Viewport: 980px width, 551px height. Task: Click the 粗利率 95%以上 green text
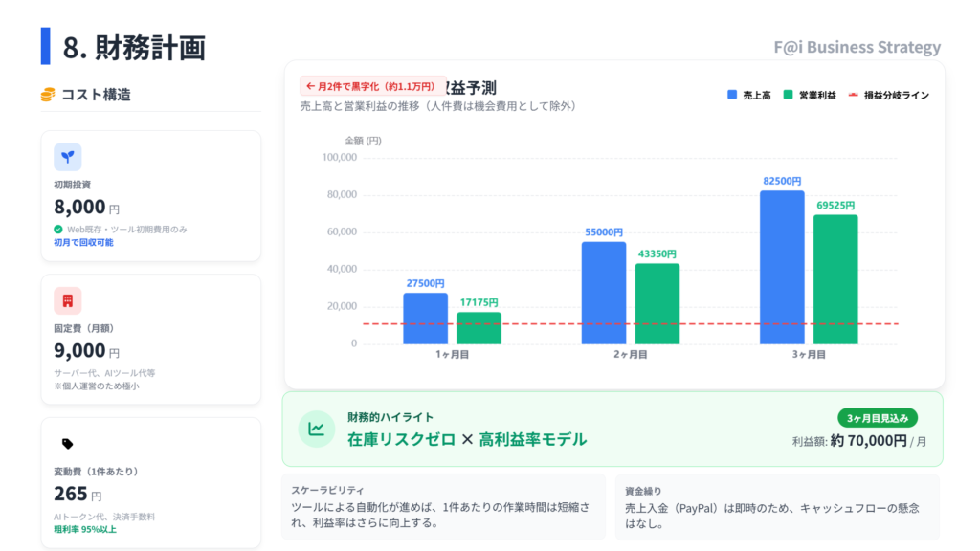[x=83, y=529]
